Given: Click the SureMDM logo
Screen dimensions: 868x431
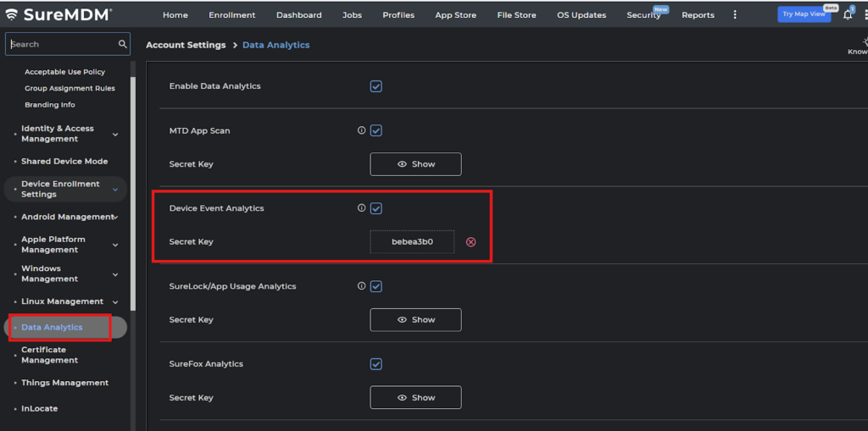Looking at the screenshot, I should 58,14.
